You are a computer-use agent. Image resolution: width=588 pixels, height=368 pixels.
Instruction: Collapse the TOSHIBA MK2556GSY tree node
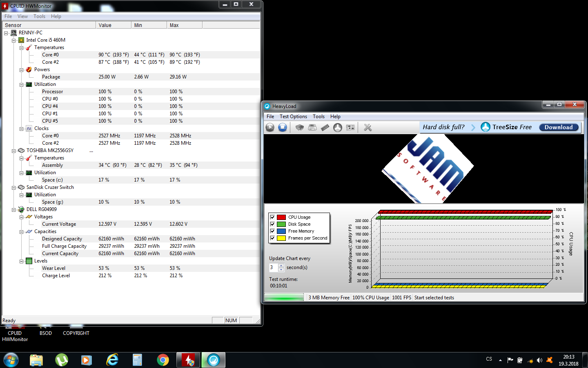(13, 151)
